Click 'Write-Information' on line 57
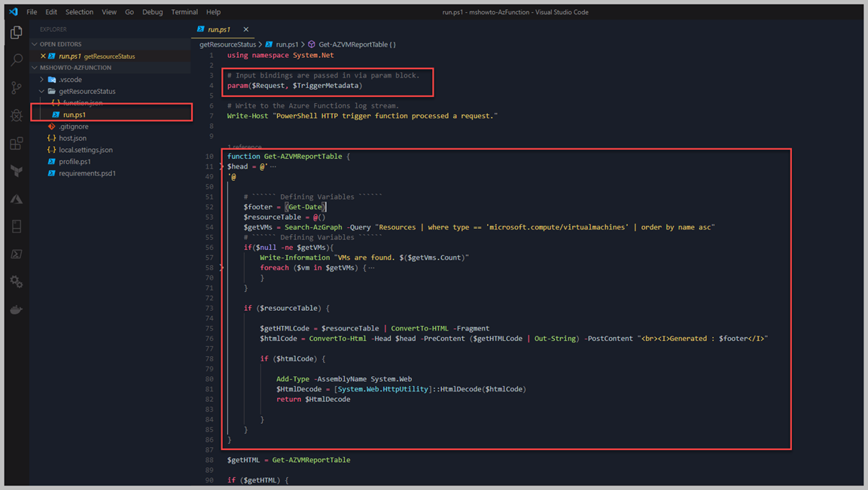 point(295,257)
